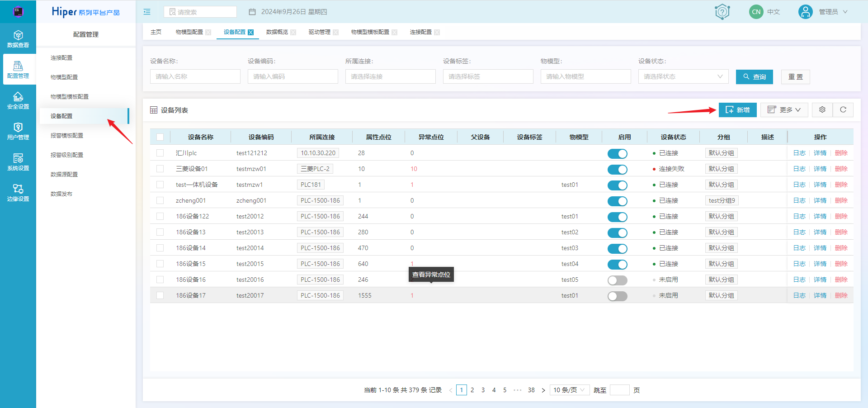Screen dimensions: 868x408
Task: Check the 三菱设备01 row checkbox
Action: pos(160,169)
